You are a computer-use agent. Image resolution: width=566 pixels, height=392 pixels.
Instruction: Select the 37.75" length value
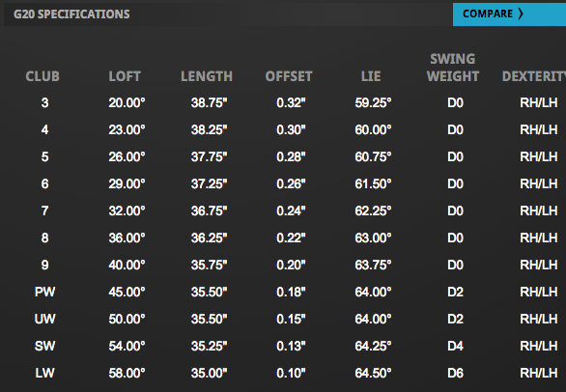(x=209, y=156)
